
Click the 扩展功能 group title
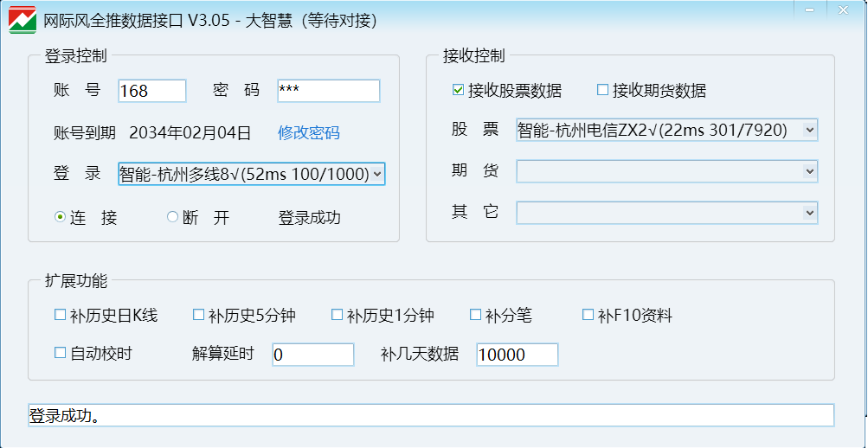(76, 280)
